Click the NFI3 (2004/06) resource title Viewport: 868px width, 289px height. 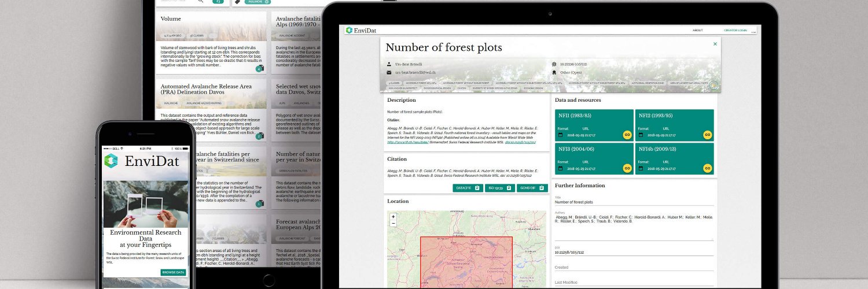[x=575, y=149]
